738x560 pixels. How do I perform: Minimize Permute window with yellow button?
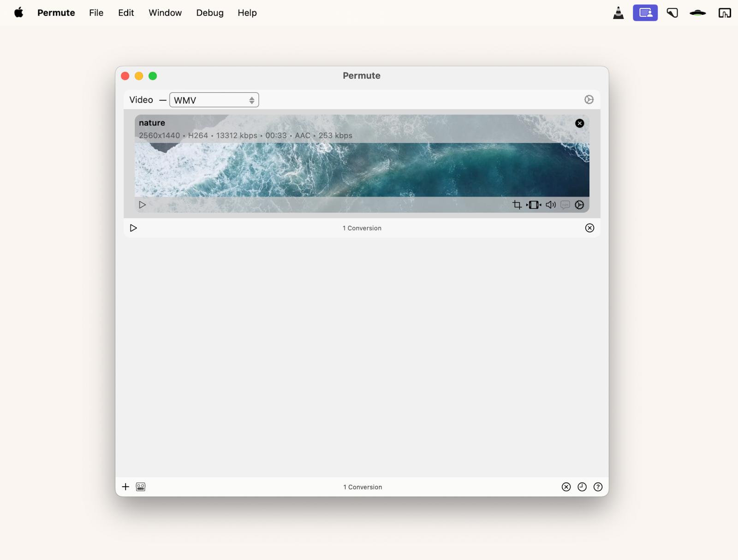(x=139, y=76)
